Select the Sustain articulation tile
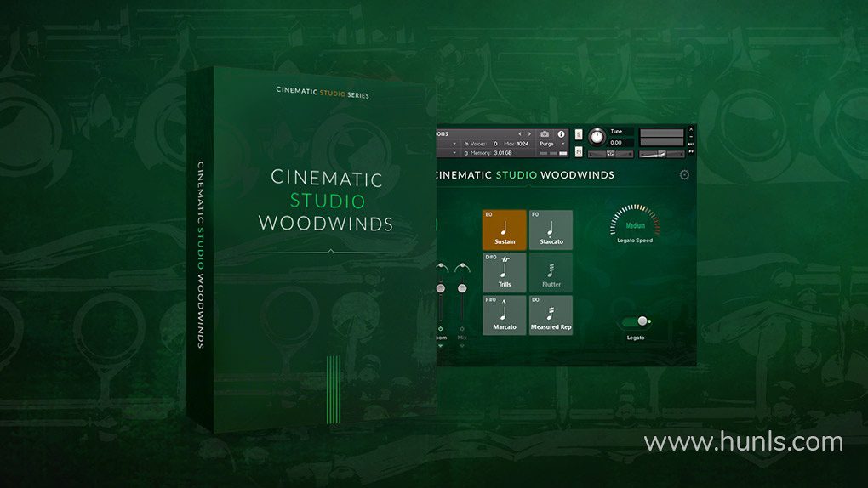 (504, 230)
